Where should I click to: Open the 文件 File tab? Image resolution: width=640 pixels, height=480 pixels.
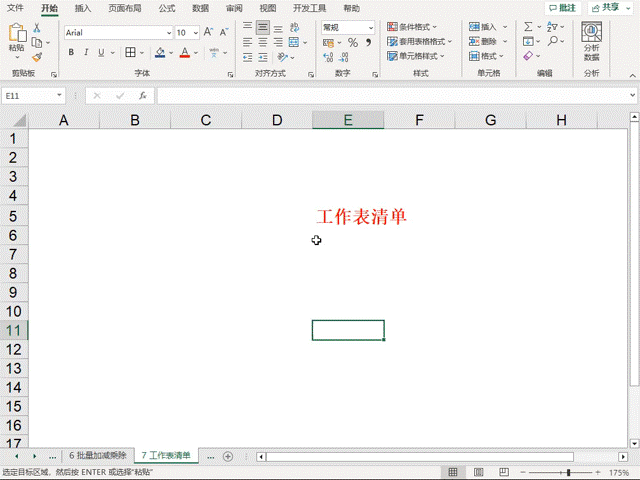tap(16, 8)
